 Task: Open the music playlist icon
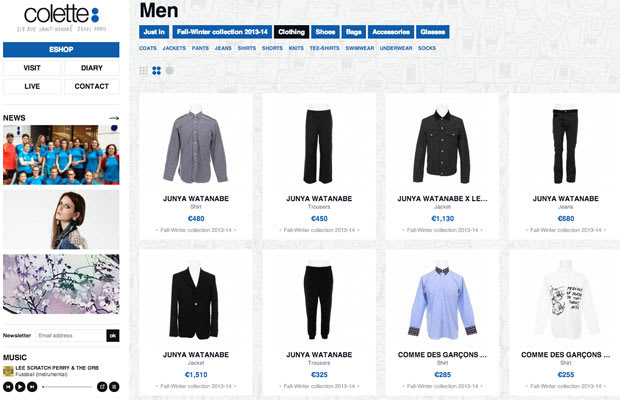click(x=114, y=387)
